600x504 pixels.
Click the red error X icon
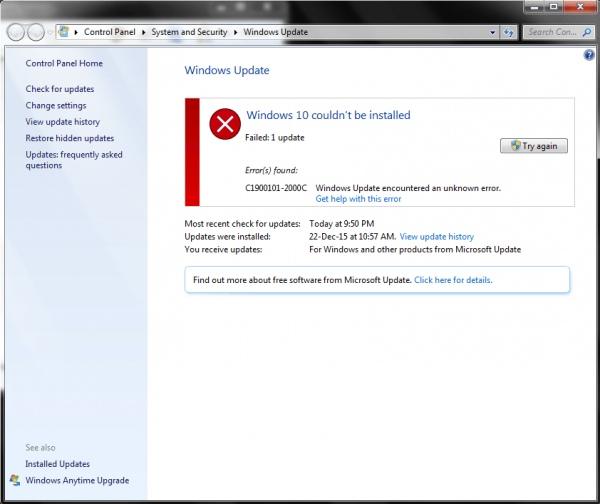(225, 124)
